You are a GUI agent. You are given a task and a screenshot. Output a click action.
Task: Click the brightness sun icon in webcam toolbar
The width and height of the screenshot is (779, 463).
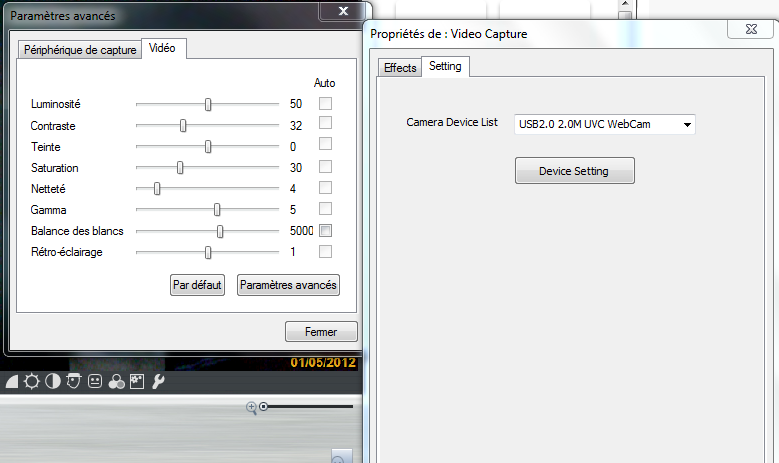(32, 381)
